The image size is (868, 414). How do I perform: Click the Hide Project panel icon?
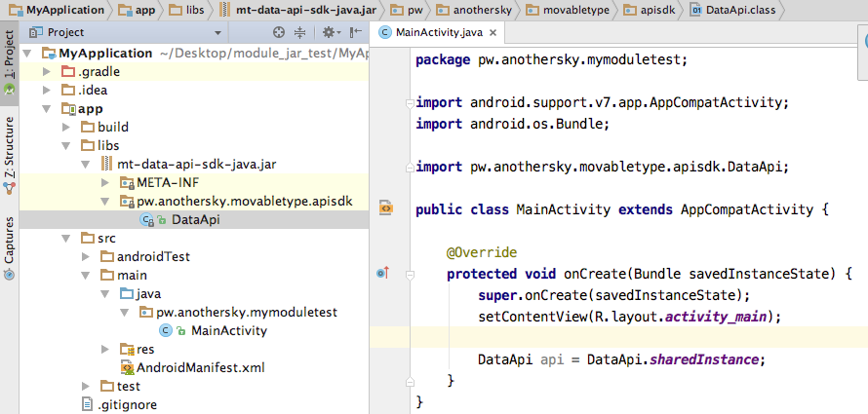(x=355, y=32)
